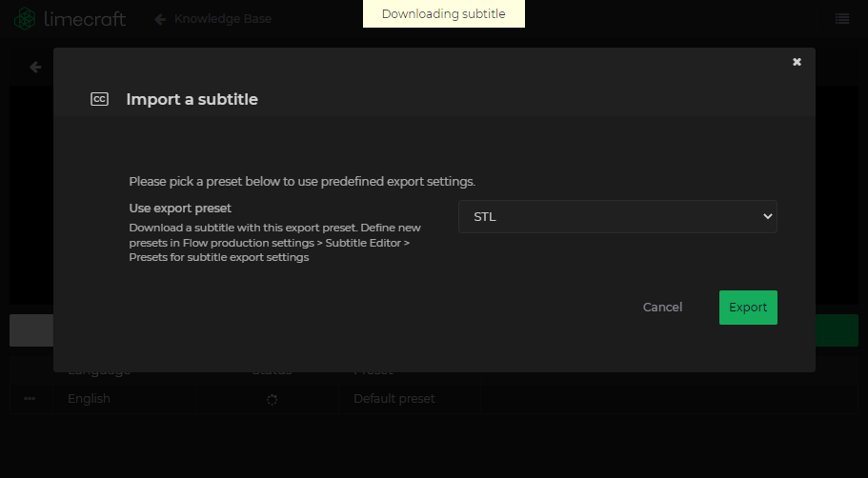Click the back arrow below the Limecraft logo

pos(35,68)
